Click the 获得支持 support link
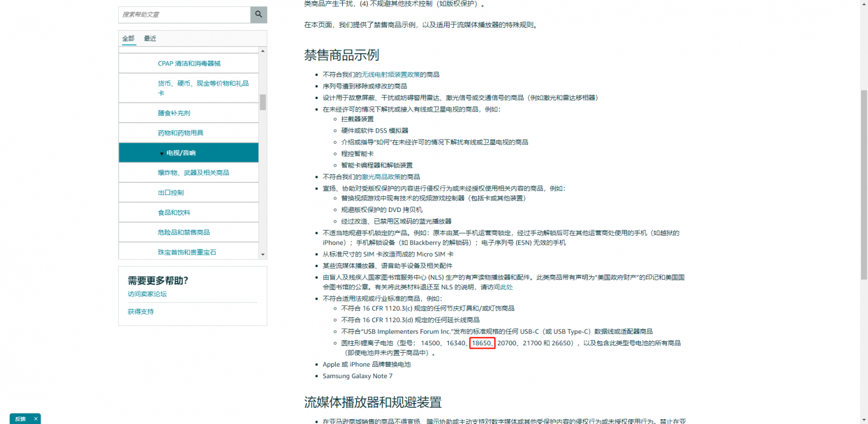Screen dimensions: 868x424 [141, 312]
